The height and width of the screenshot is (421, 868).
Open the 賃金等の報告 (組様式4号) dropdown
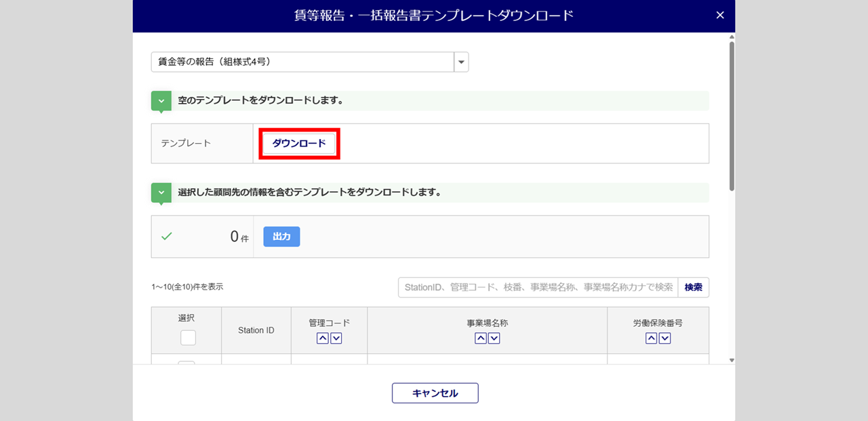click(x=302, y=62)
